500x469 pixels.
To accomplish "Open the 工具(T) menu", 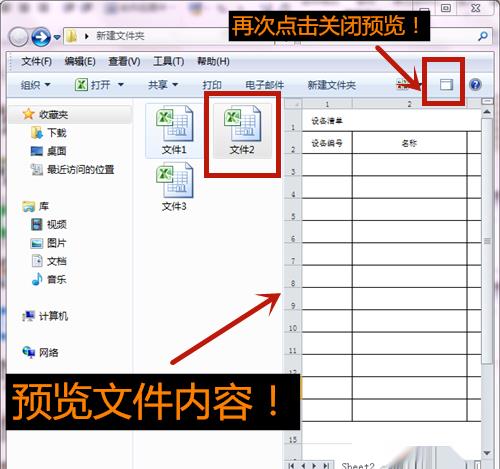I will coord(168,61).
